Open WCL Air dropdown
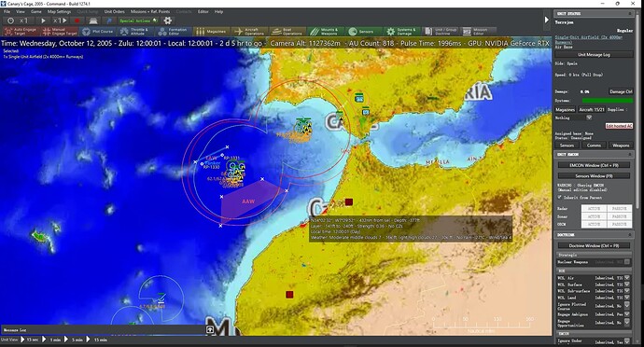Screen dimensions: 644x347 (627, 278)
